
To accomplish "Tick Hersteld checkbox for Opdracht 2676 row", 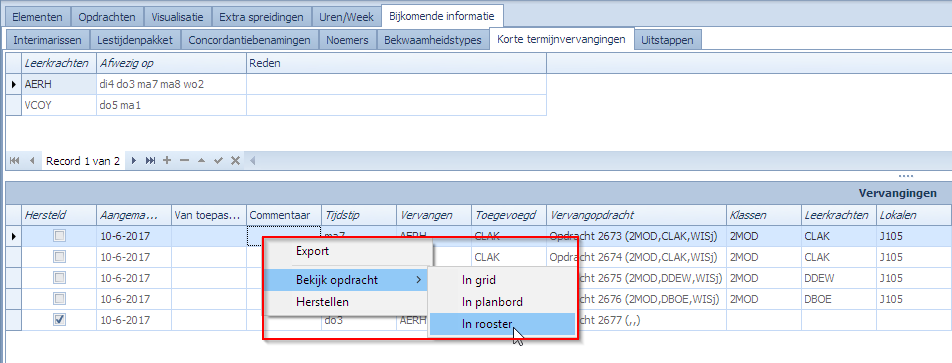I will click(x=60, y=299).
